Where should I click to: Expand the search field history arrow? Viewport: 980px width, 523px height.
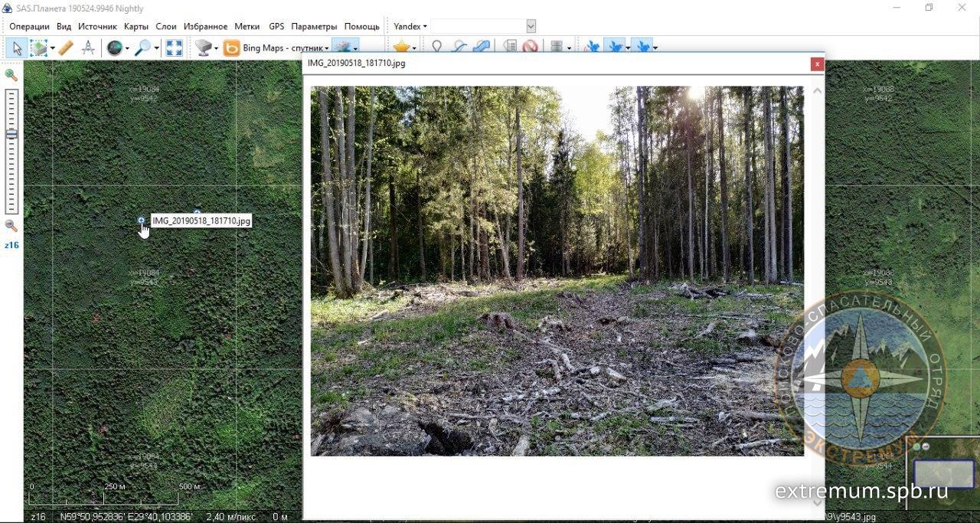(531, 26)
